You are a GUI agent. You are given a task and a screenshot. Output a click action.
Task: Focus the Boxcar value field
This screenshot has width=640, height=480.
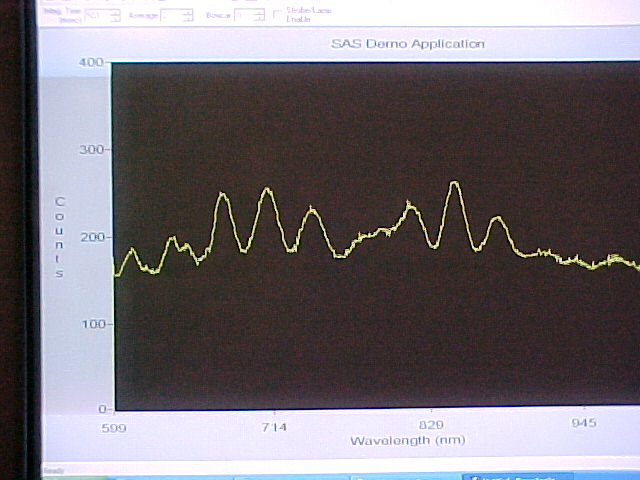[243, 16]
